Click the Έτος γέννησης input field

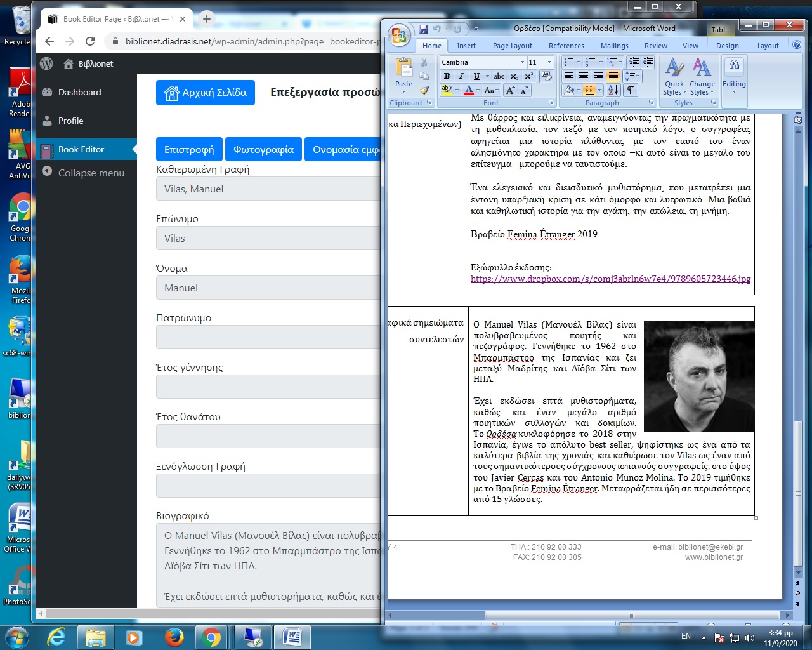268,387
